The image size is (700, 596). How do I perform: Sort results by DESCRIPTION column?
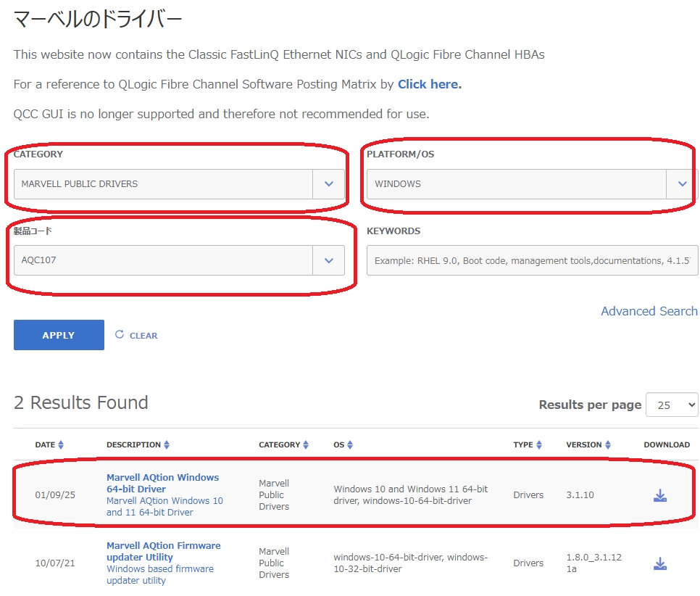coord(138,444)
